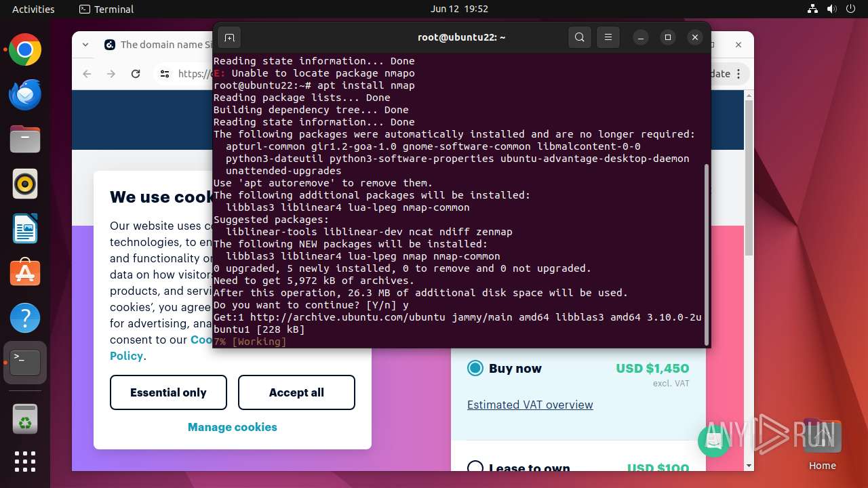868x488 pixels.
Task: Select the Lease to own radio option
Action: click(x=475, y=468)
